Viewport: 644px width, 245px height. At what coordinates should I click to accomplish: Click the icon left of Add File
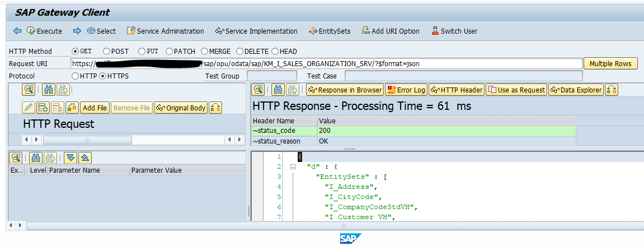point(72,108)
